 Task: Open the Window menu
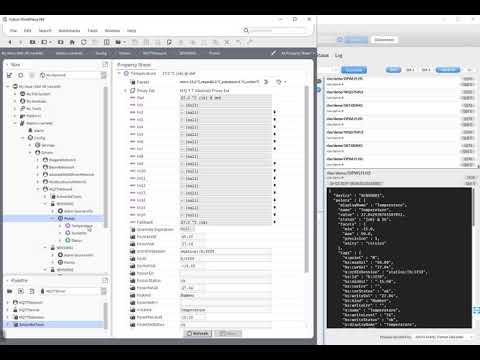(x=112, y=30)
